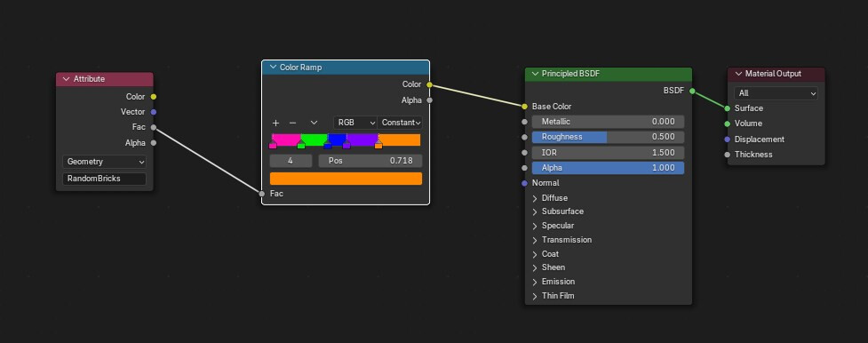The height and width of the screenshot is (343, 868).
Task: Add a new color stop with plus icon
Action: pos(275,123)
